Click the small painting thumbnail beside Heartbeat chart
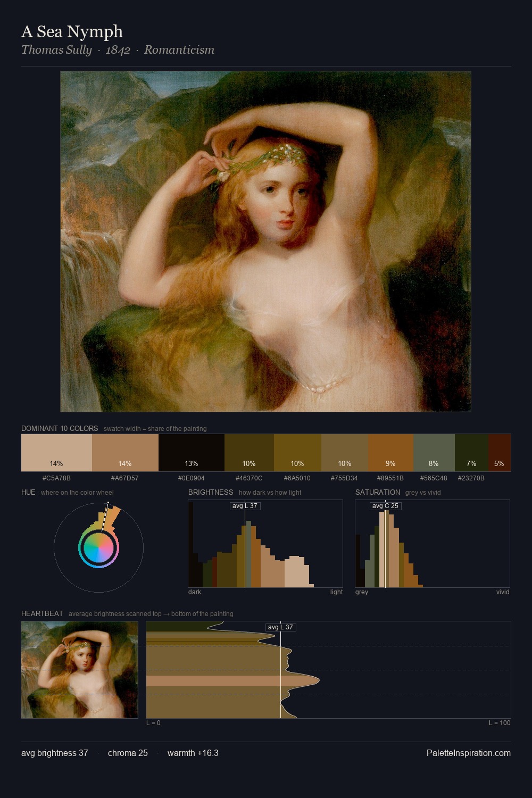The height and width of the screenshot is (798, 532). click(x=79, y=670)
